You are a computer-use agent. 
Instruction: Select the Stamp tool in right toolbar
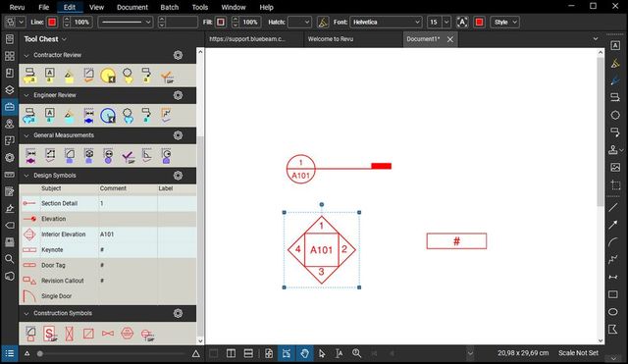coord(612,150)
